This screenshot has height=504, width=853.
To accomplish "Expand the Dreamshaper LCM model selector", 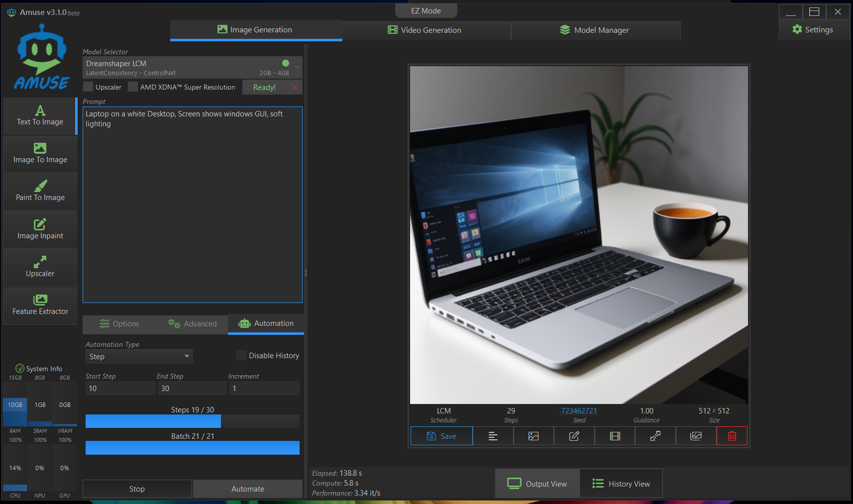I will click(x=192, y=68).
